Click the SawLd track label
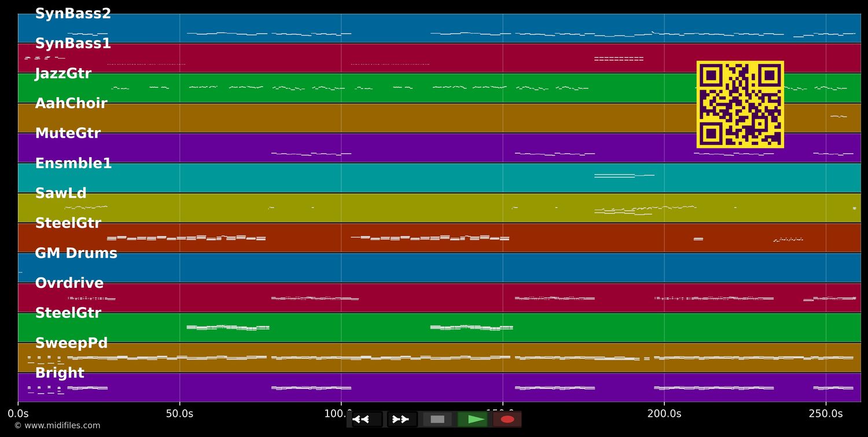 [61, 194]
